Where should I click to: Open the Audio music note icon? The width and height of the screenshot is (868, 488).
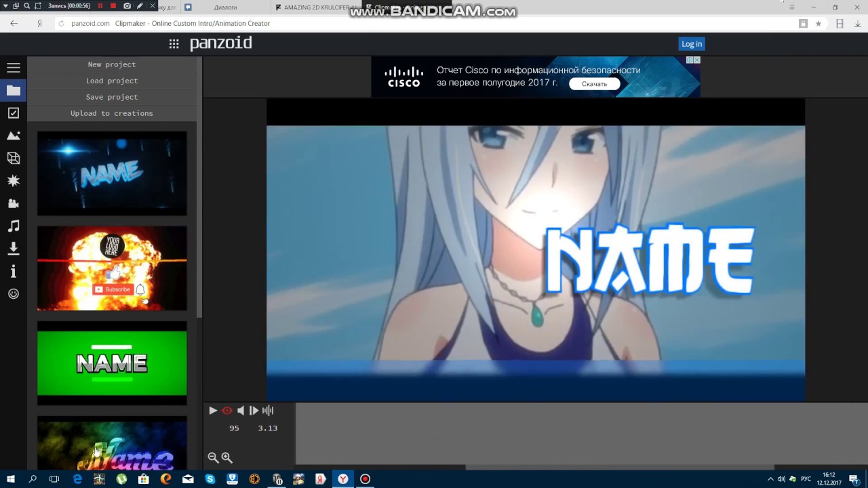(14, 226)
